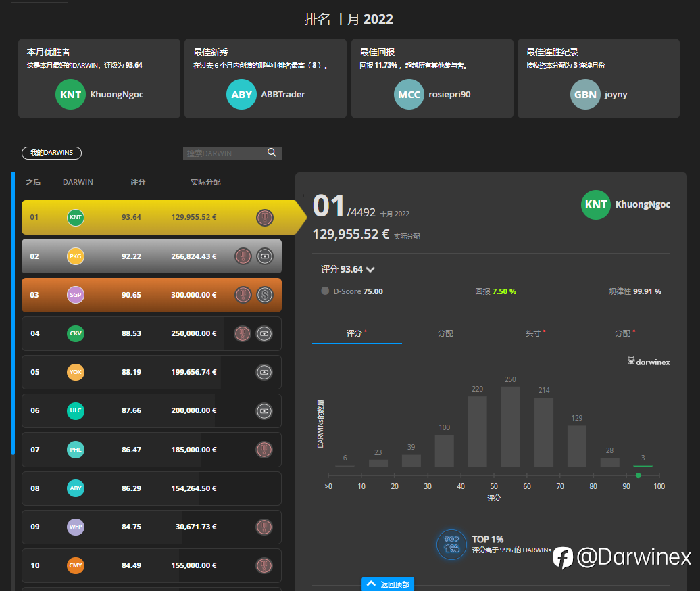Open the ABY avatar for ABBTrader
This screenshot has height=591, width=700.
coord(241,94)
